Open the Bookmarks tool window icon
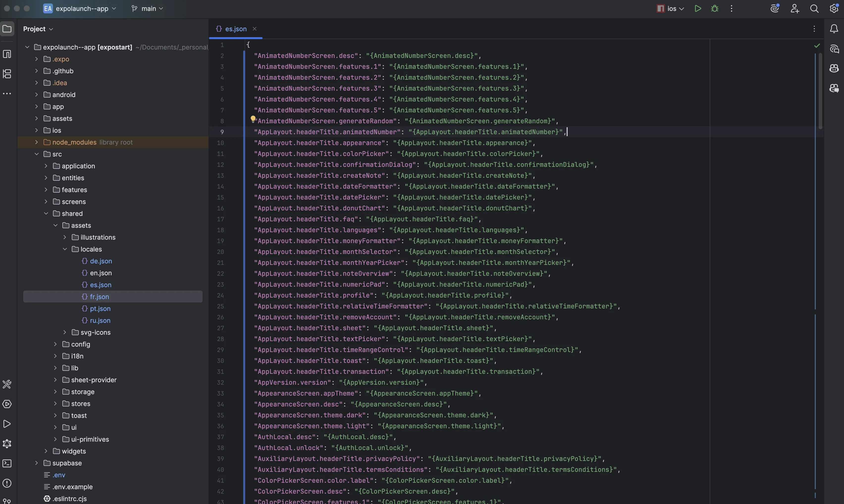 tap(7, 54)
